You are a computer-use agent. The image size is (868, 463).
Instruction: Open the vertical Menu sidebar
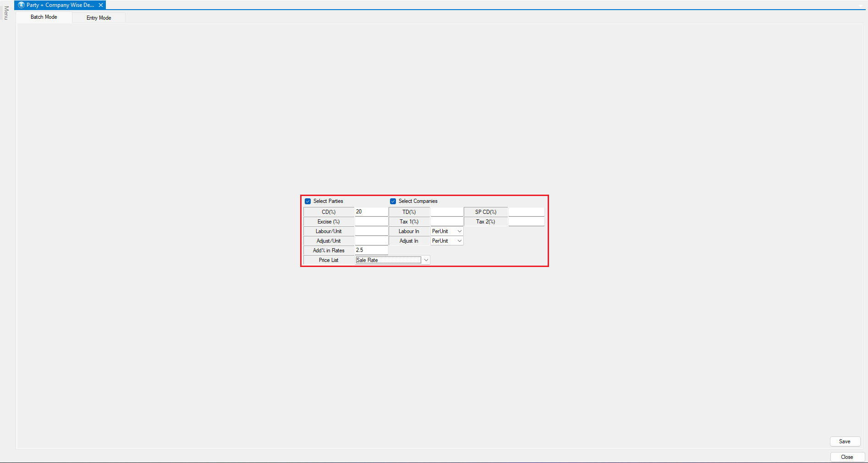click(x=6, y=13)
